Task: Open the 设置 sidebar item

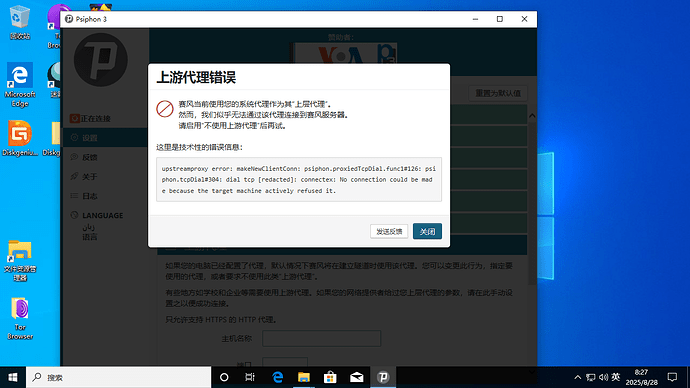Action: pyautogui.click(x=104, y=138)
